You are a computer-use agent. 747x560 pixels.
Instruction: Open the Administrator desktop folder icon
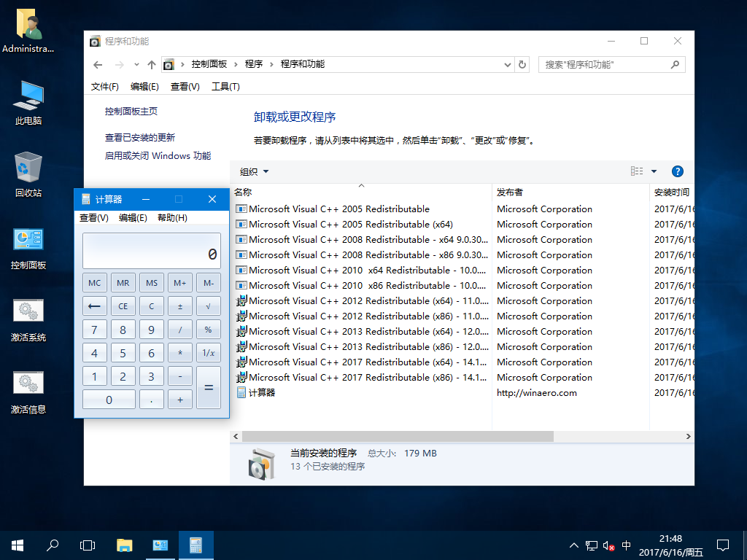click(28, 31)
